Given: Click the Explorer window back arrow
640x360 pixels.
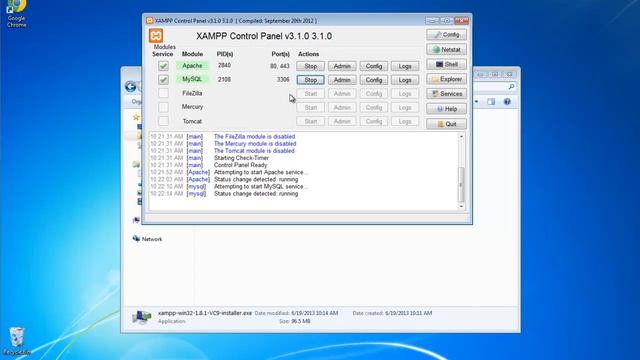Looking at the screenshot, I should (x=131, y=87).
